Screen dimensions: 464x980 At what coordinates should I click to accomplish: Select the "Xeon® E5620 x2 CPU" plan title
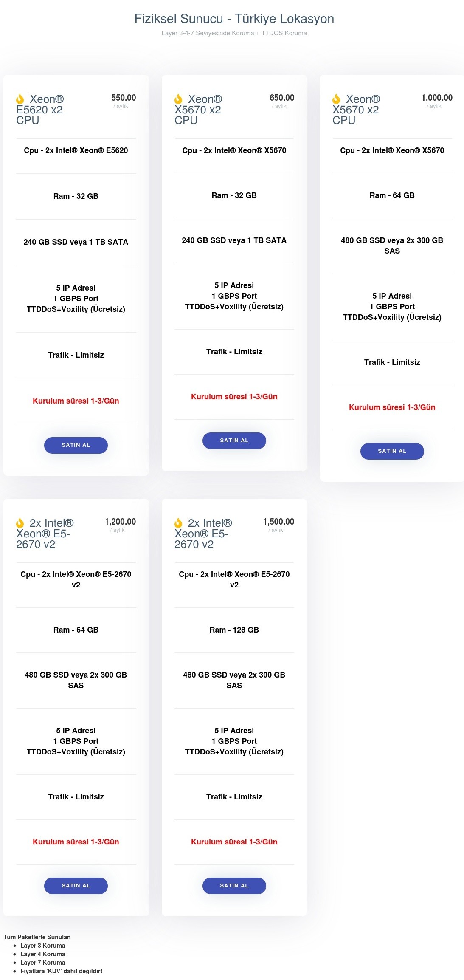point(40,110)
